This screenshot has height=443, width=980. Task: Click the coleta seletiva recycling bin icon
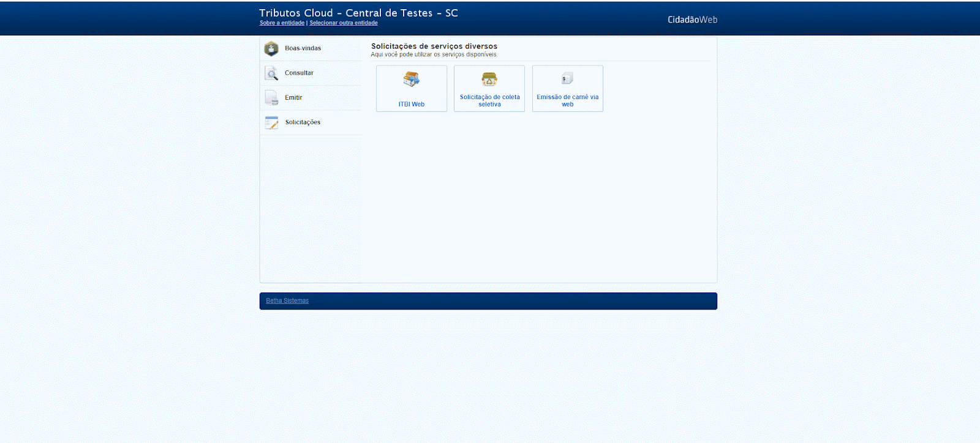pos(489,79)
